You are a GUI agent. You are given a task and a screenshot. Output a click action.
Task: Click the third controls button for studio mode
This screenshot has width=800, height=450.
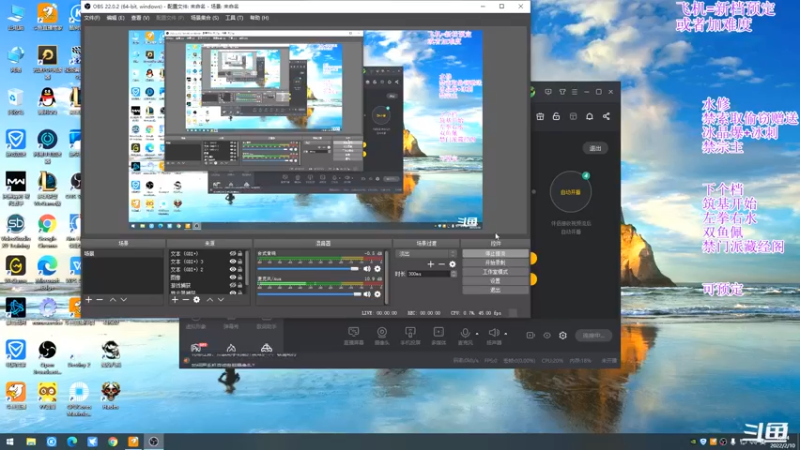tap(495, 272)
